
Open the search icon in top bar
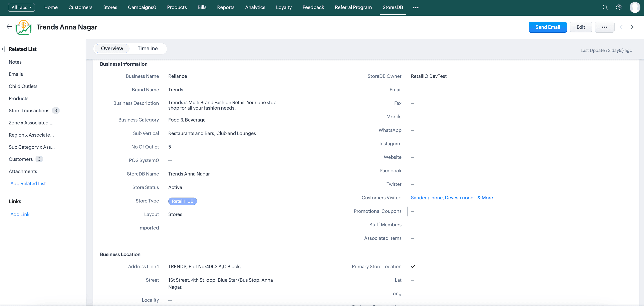pyautogui.click(x=605, y=7)
